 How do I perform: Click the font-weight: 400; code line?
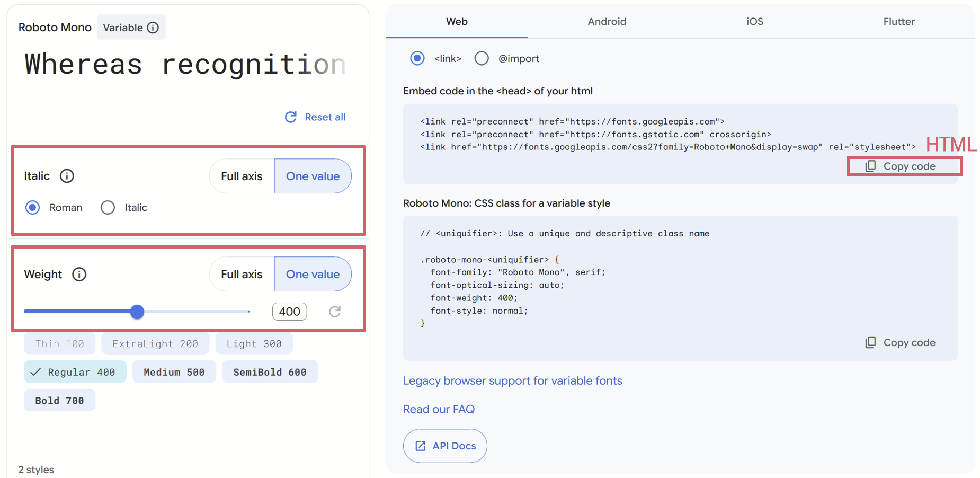(x=474, y=298)
